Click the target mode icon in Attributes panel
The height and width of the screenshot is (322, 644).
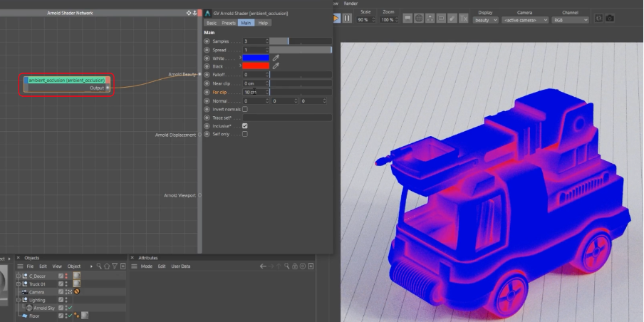pos(303,266)
